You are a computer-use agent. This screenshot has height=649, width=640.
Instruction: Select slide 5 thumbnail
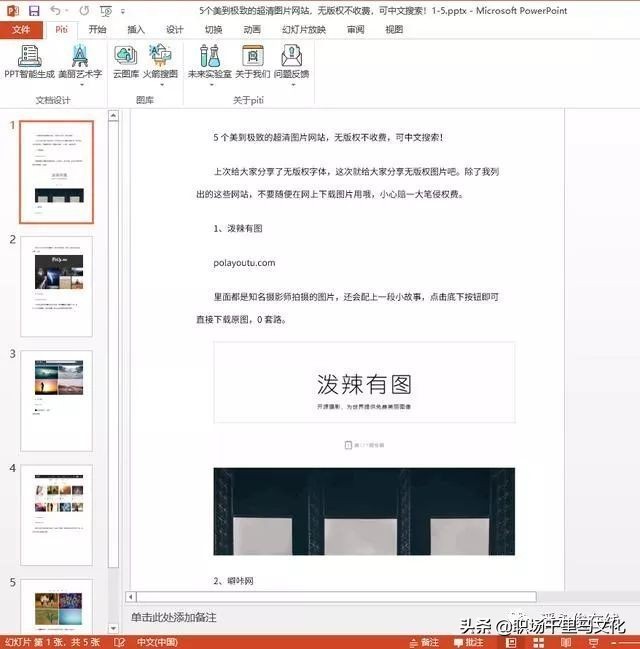pos(57,606)
